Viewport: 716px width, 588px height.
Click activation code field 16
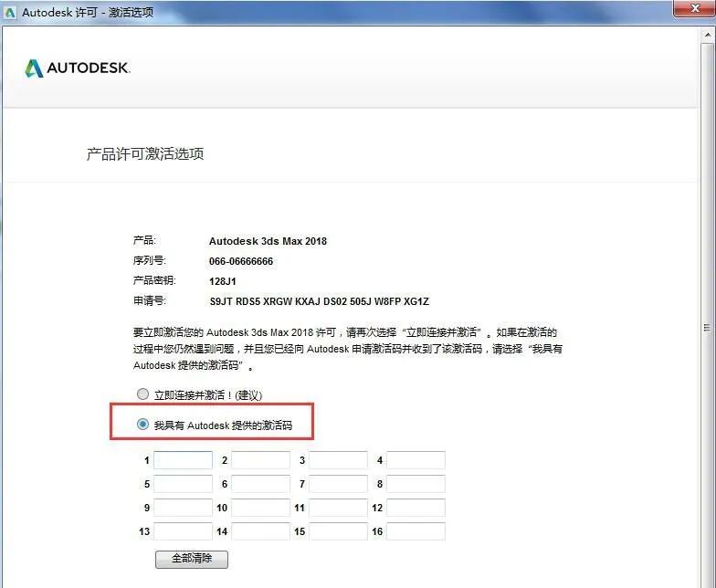pos(416,531)
